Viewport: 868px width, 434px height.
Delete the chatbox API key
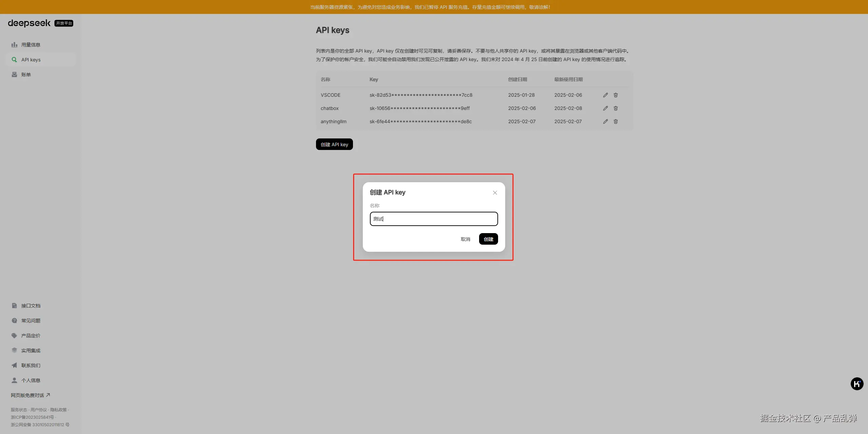[615, 108]
